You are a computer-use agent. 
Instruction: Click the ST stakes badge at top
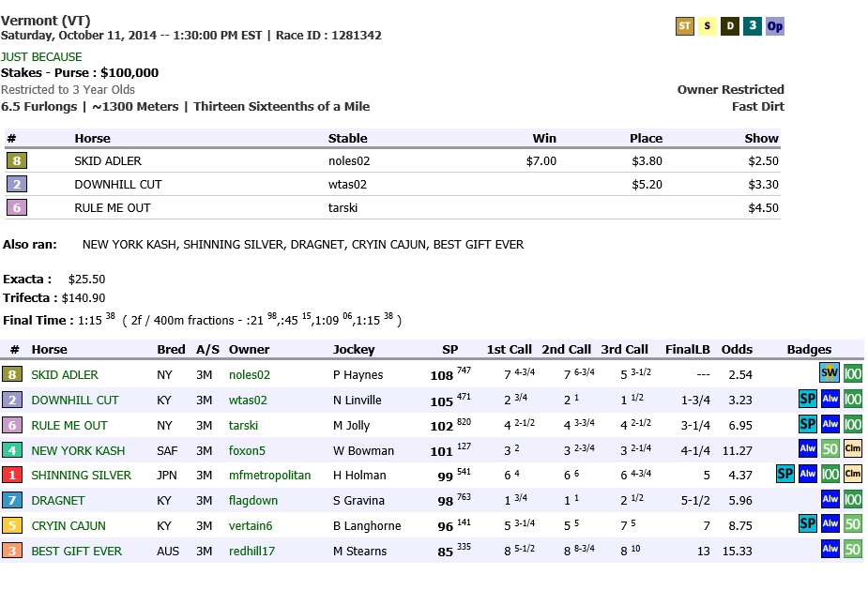(x=685, y=26)
